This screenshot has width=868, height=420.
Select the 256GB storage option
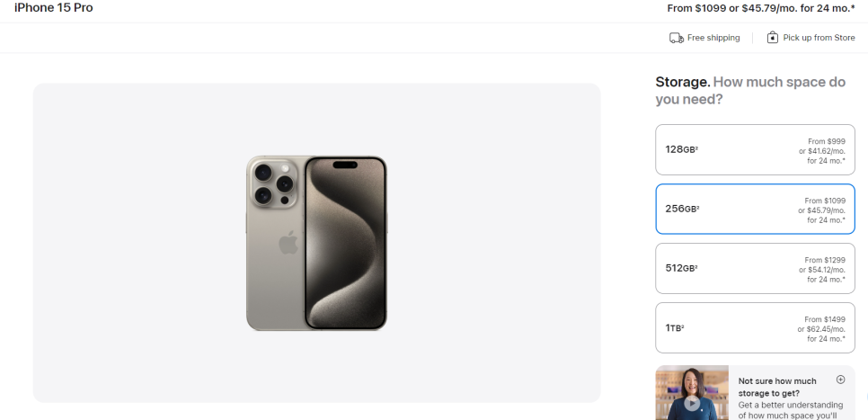point(755,209)
